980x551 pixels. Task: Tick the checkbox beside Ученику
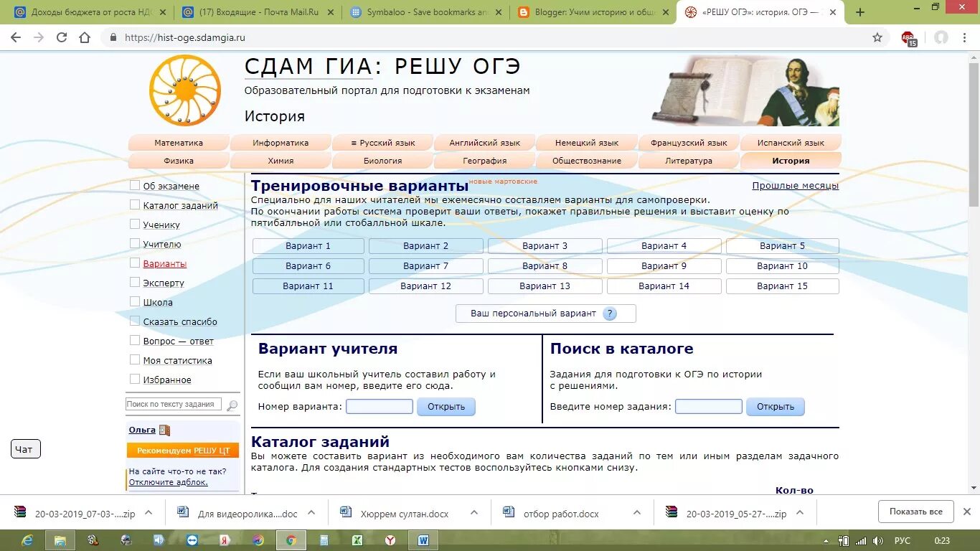(x=135, y=224)
